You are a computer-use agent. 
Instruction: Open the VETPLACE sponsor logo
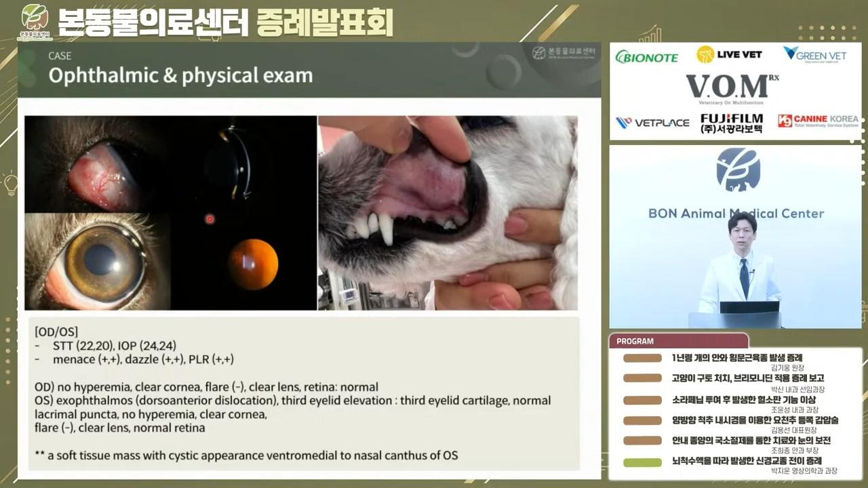(652, 122)
